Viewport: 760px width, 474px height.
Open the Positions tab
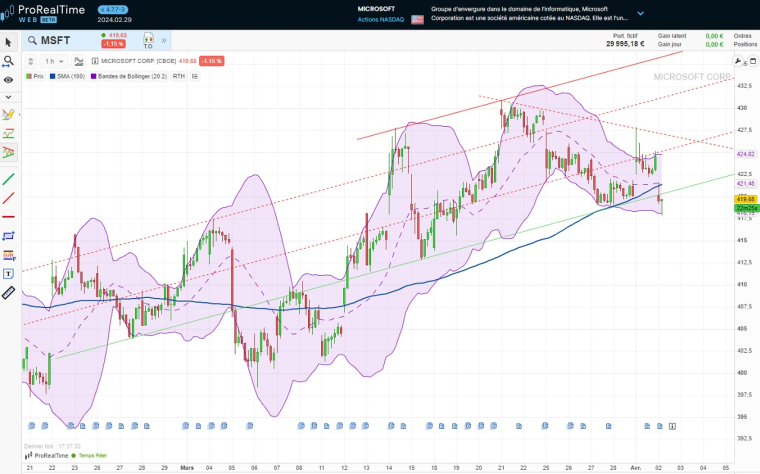coord(742,44)
